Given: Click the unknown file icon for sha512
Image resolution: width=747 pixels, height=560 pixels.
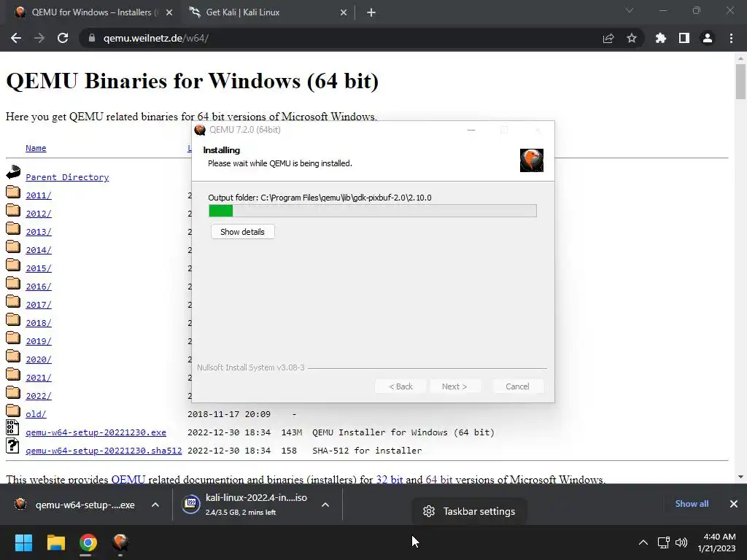Looking at the screenshot, I should [x=12, y=446].
